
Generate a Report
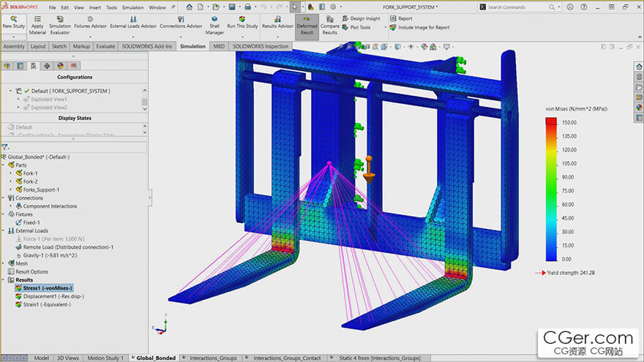pos(401,18)
